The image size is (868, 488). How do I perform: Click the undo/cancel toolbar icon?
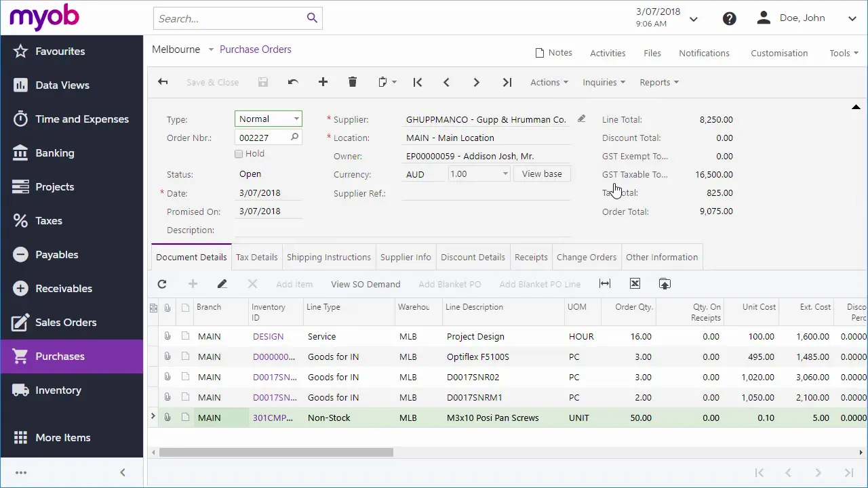(x=293, y=82)
